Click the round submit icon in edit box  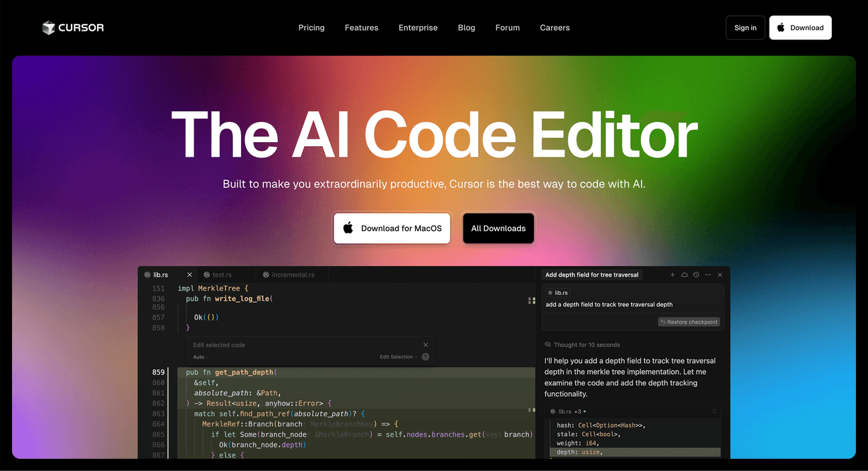(425, 357)
